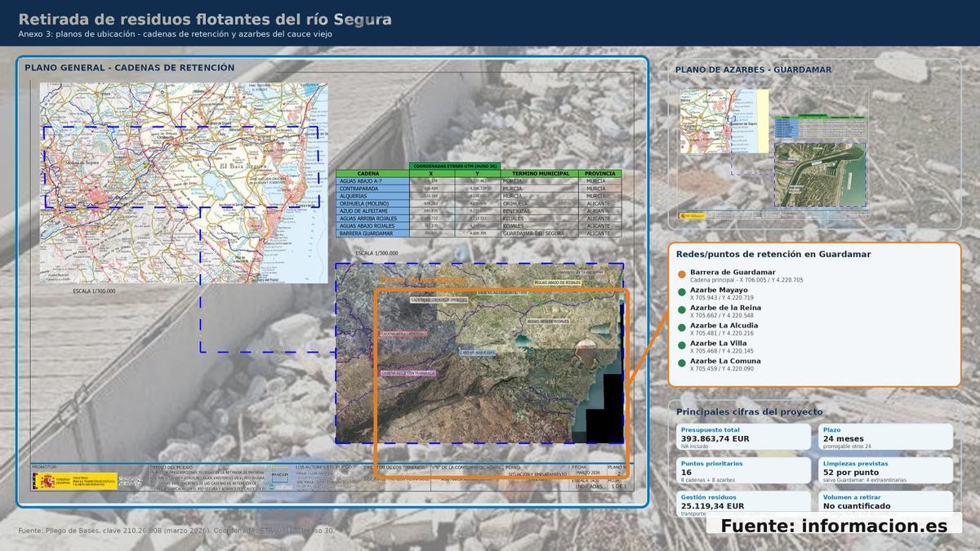Click the 'Redes/puntos de retención en Guardamar' heading
Screen dimensions: 980x551
773,254
